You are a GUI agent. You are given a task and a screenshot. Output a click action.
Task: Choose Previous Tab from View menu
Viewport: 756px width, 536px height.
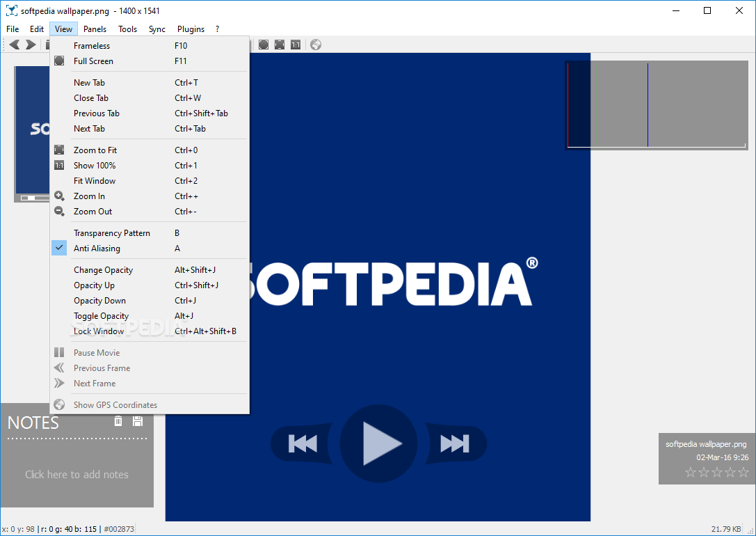[x=150, y=113]
